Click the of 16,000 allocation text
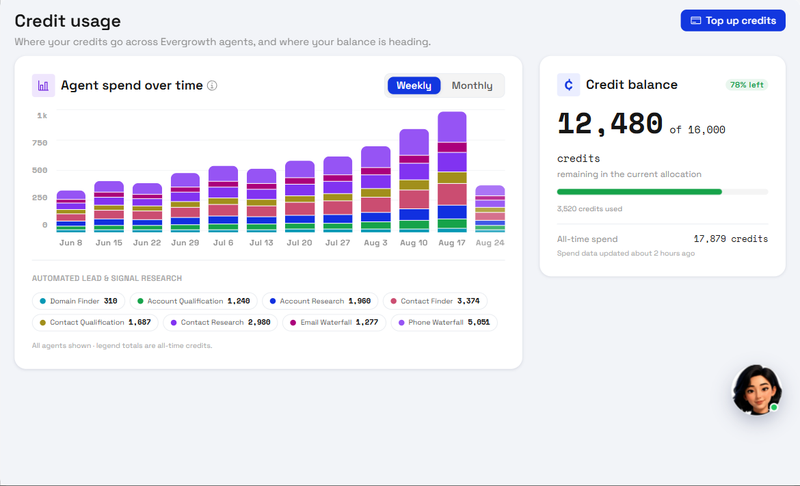The width and height of the screenshot is (800, 486). click(697, 130)
